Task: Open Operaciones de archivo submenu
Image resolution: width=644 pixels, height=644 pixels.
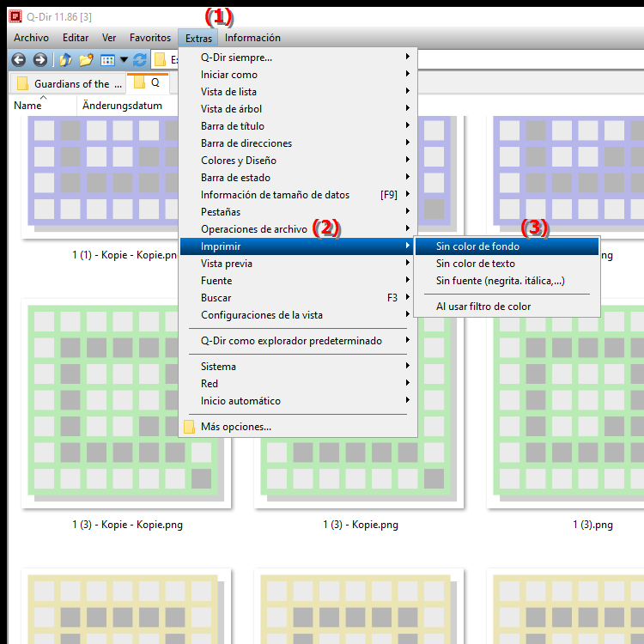Action: (299, 229)
